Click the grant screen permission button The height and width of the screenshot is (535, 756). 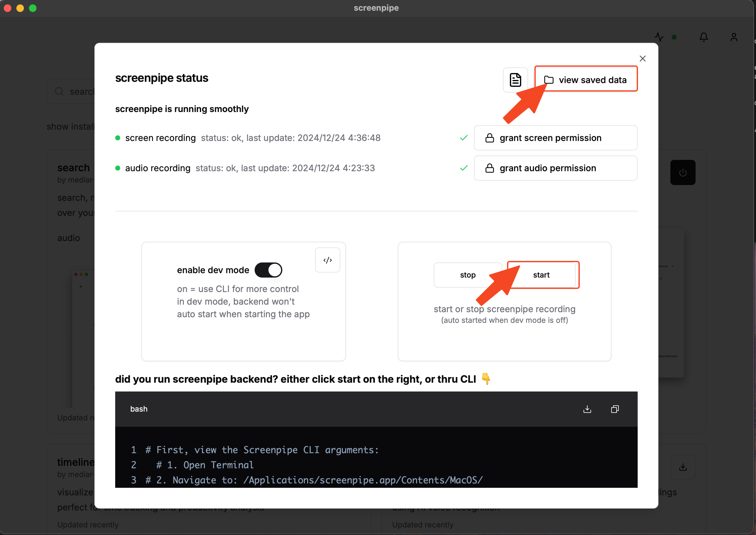click(x=556, y=138)
